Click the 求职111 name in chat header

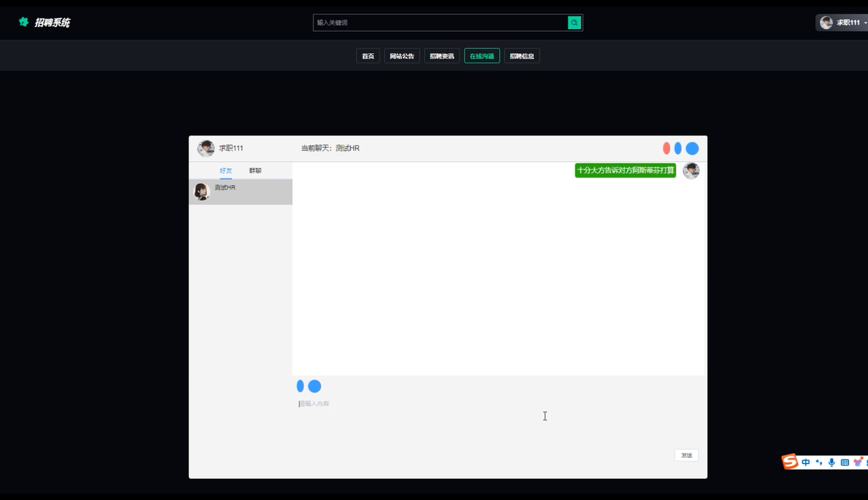pyautogui.click(x=231, y=148)
